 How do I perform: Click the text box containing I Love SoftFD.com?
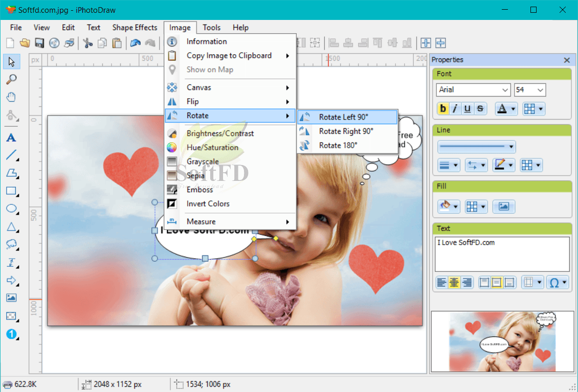[x=502, y=254]
